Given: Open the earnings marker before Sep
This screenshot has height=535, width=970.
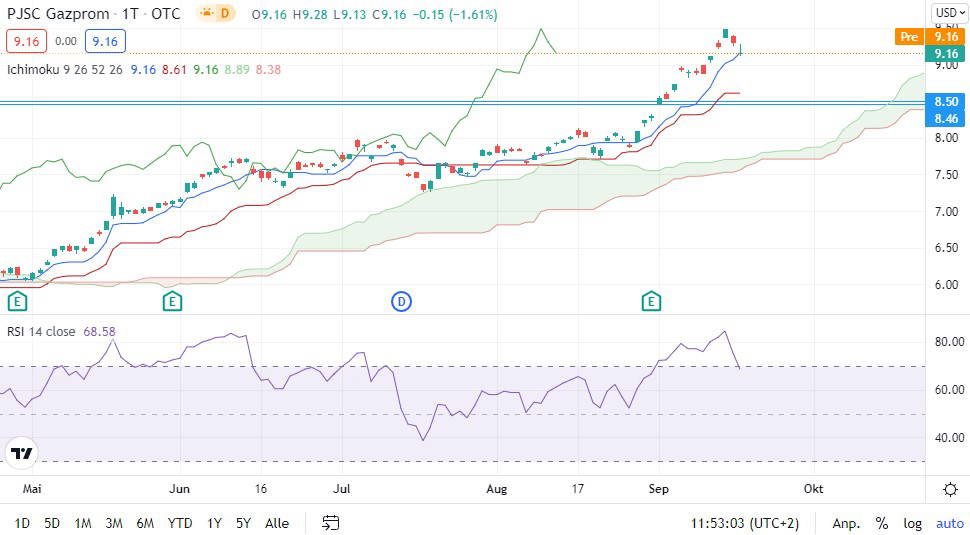Looking at the screenshot, I should click(651, 301).
